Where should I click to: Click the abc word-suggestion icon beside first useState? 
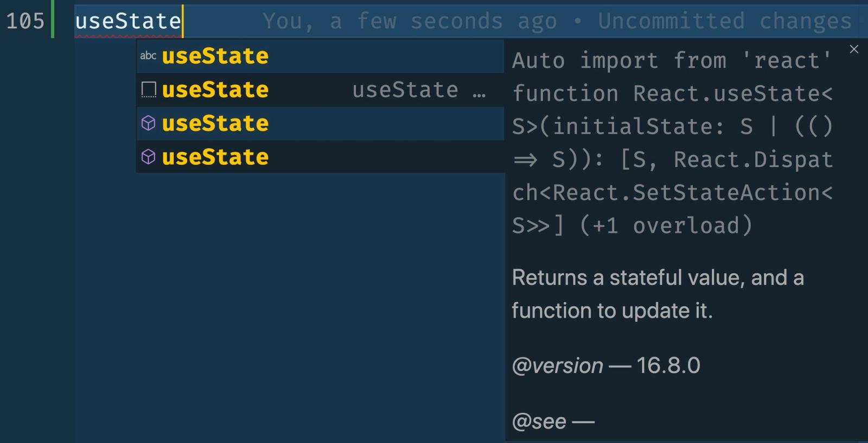148,55
